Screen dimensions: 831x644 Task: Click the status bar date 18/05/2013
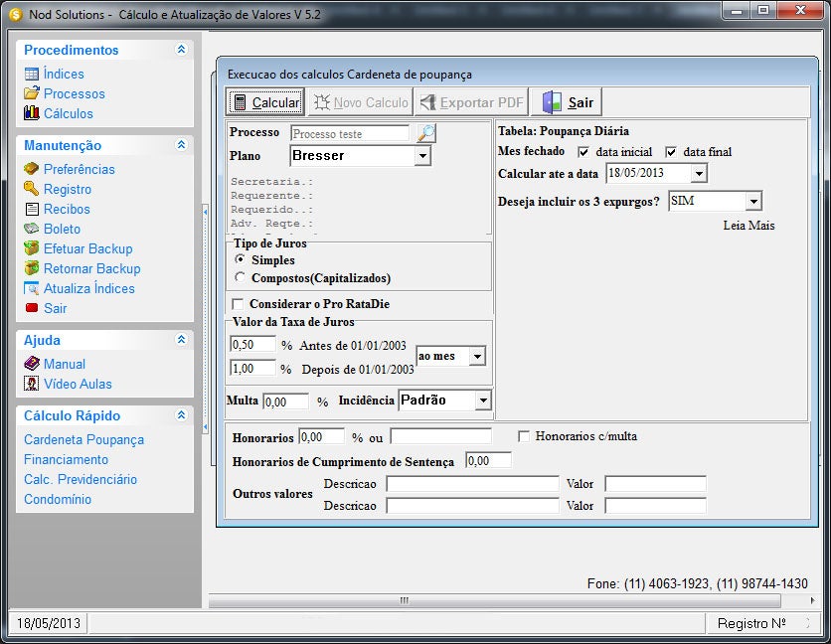[x=49, y=623]
